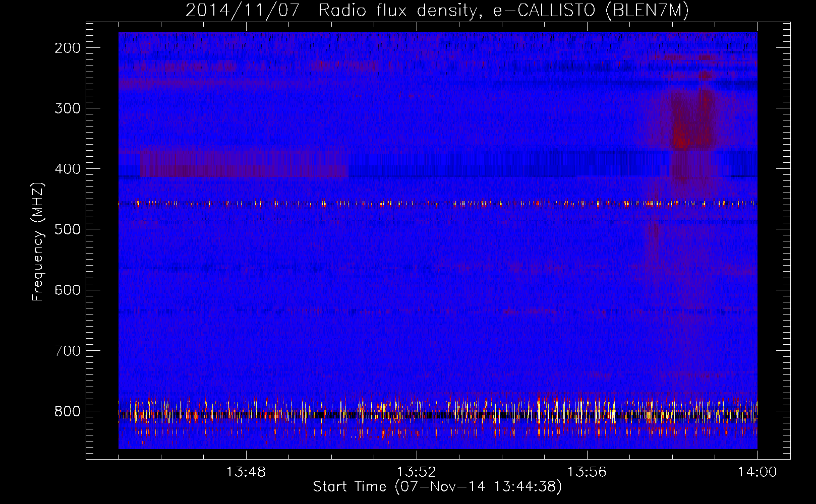Viewport: 816px width, 504px height.
Task: Click the reddish interference block near 400 MHz
Action: tap(244, 163)
